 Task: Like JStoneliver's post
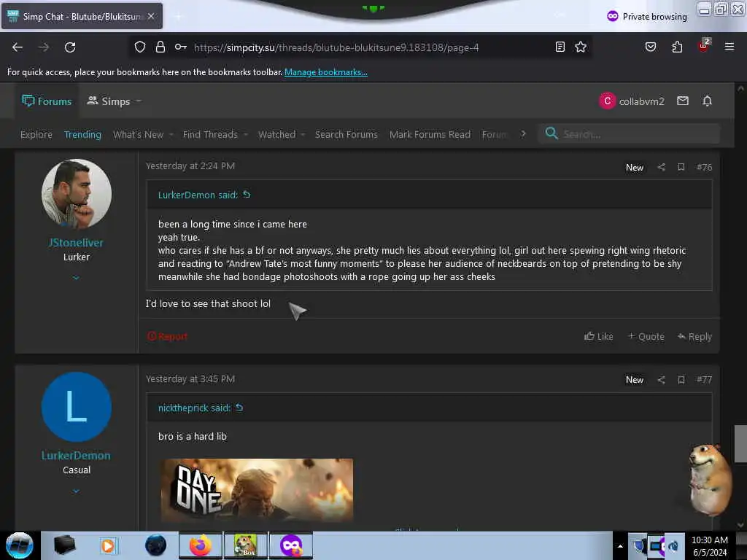coord(599,336)
